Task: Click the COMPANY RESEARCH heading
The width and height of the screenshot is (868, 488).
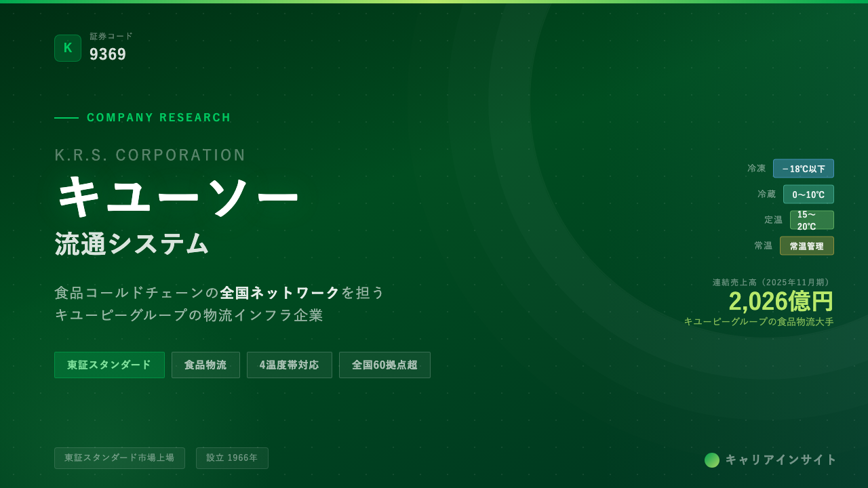Action: click(159, 118)
